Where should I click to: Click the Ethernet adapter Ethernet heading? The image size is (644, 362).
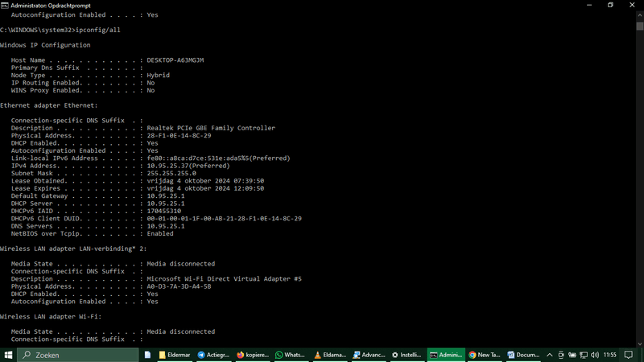click(49, 105)
